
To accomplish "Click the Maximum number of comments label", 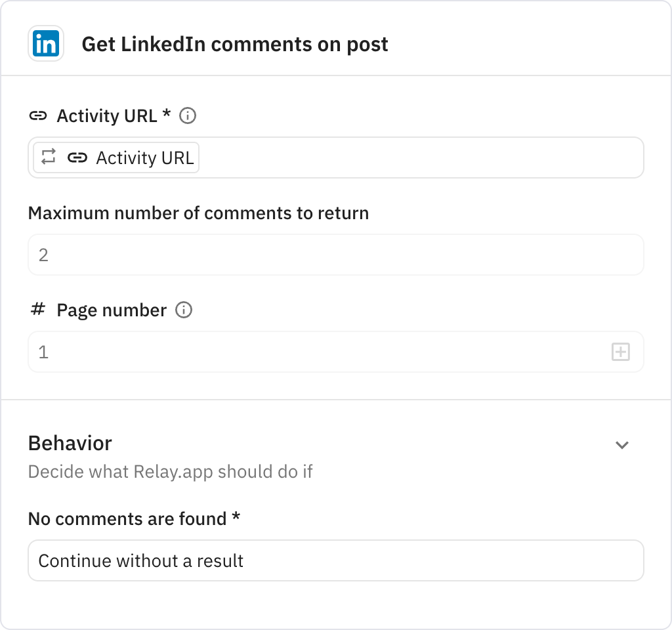I will pos(198,213).
